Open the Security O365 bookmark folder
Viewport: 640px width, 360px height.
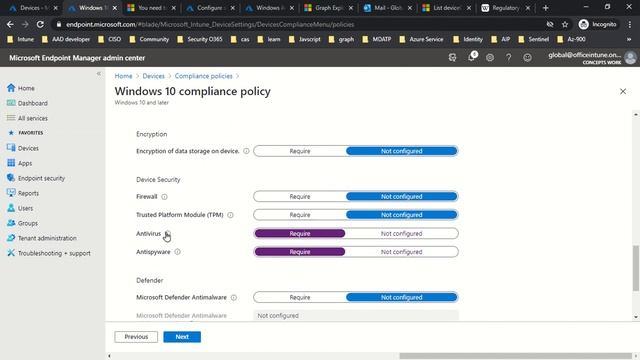point(200,39)
